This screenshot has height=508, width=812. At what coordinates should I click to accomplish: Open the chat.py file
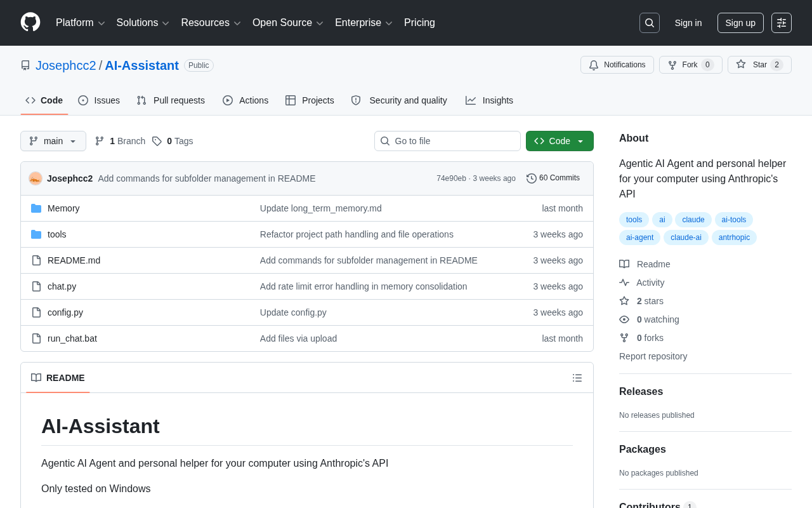(62, 286)
